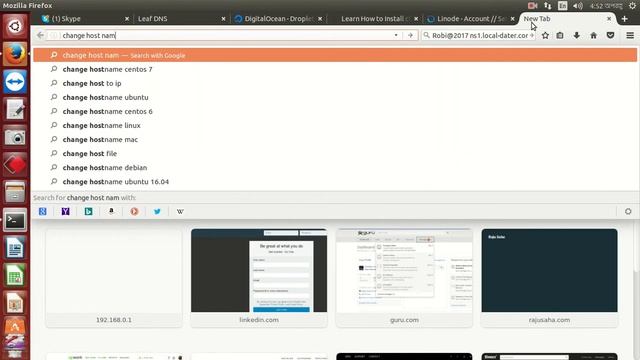Click the Go arrow in URL bar
Image resolution: width=640 pixels, height=360 pixels.
click(x=410, y=36)
